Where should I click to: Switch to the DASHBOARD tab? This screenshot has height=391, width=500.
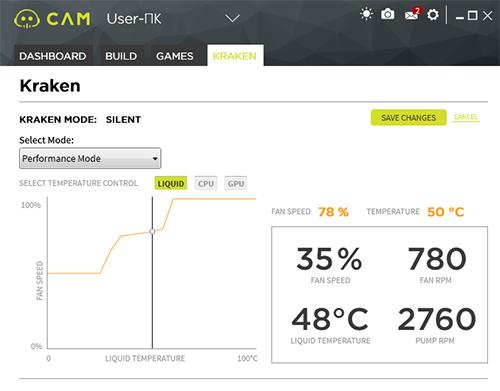click(x=53, y=56)
